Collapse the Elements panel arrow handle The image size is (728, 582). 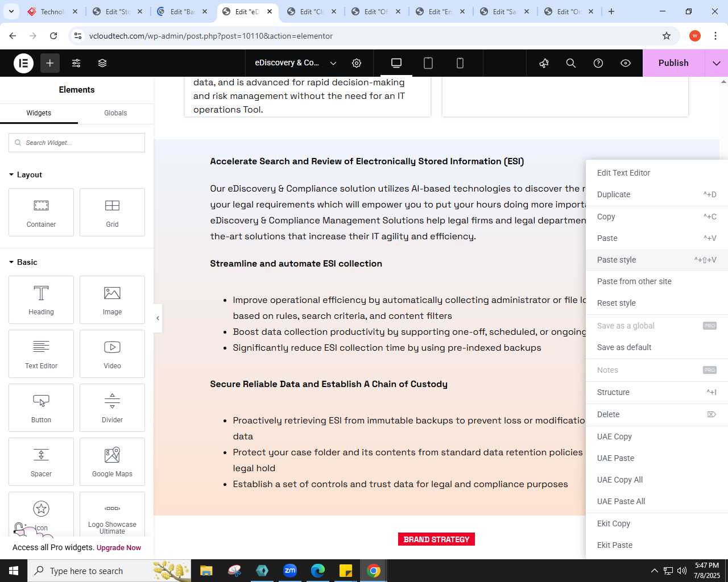point(158,318)
